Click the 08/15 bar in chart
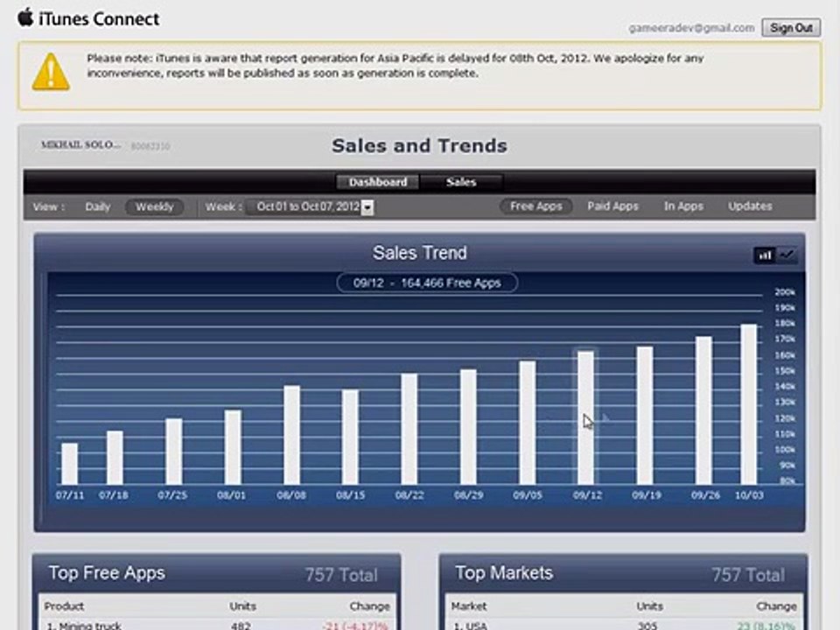Viewport: 840px width, 630px height. (x=350, y=437)
